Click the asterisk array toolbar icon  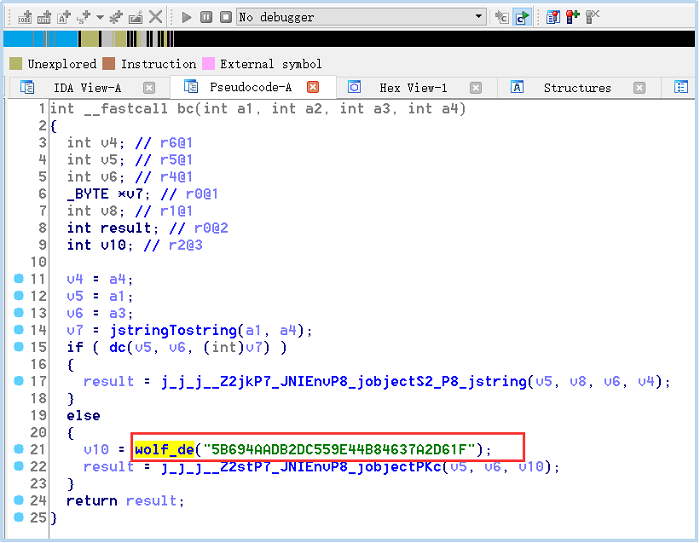(x=116, y=17)
